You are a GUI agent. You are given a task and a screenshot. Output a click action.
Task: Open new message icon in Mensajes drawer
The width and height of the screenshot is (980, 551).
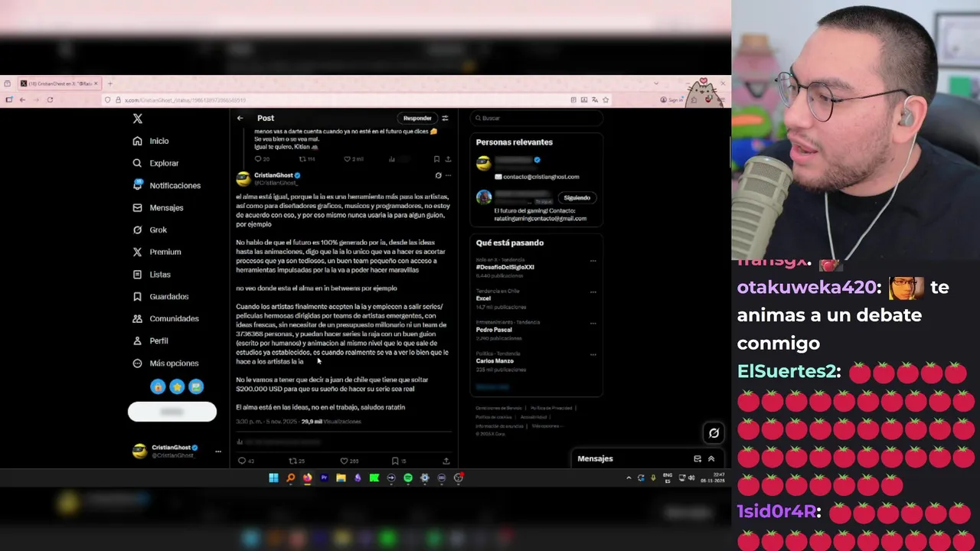[697, 458]
